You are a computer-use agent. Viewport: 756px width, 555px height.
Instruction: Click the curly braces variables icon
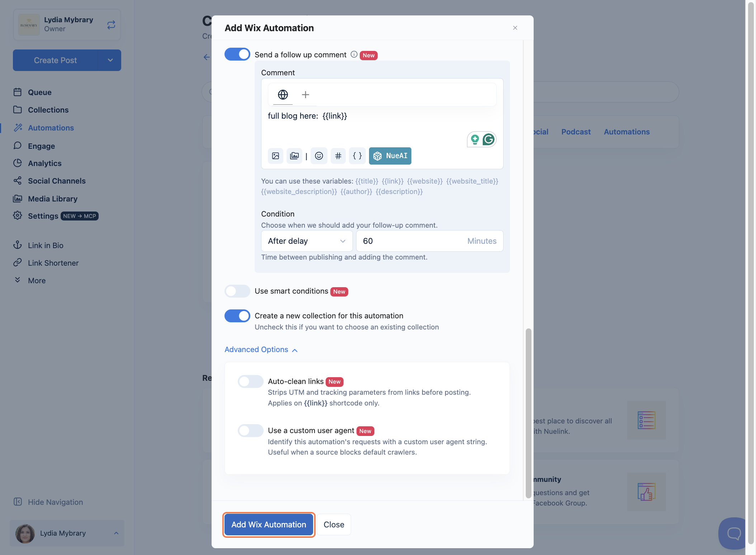(x=357, y=156)
